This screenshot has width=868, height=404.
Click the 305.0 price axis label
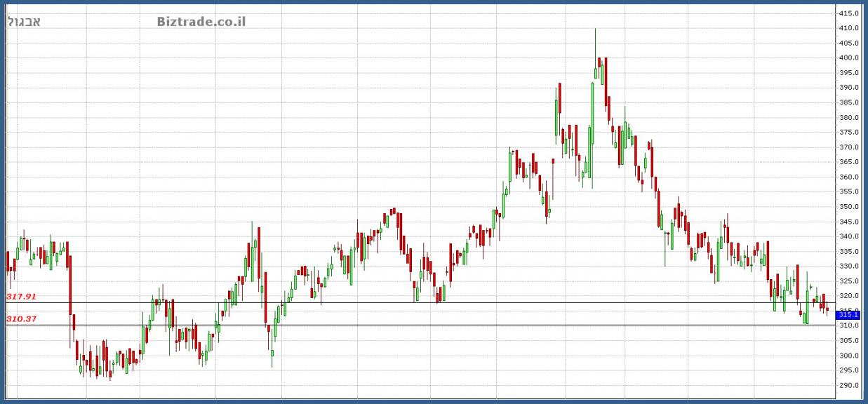tap(849, 341)
